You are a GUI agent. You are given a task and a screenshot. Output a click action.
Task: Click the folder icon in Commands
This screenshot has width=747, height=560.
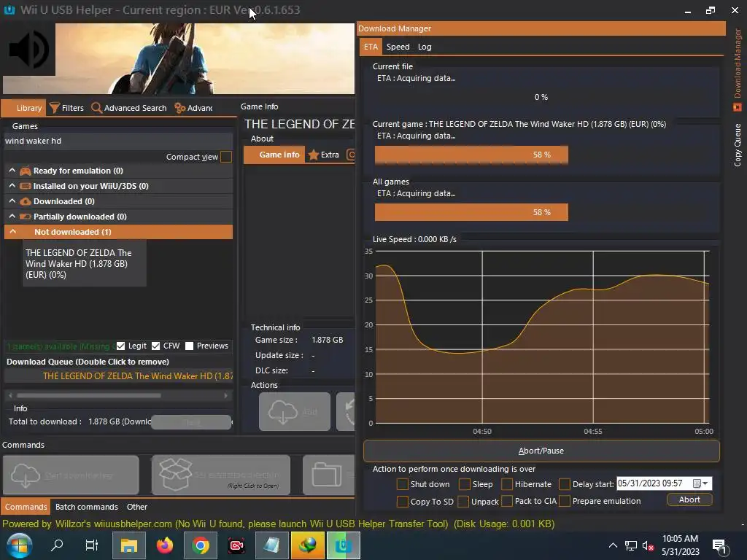click(x=326, y=474)
